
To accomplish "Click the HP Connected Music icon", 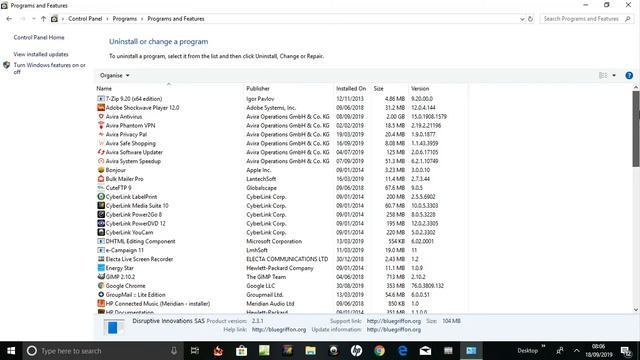I will coord(101,304).
